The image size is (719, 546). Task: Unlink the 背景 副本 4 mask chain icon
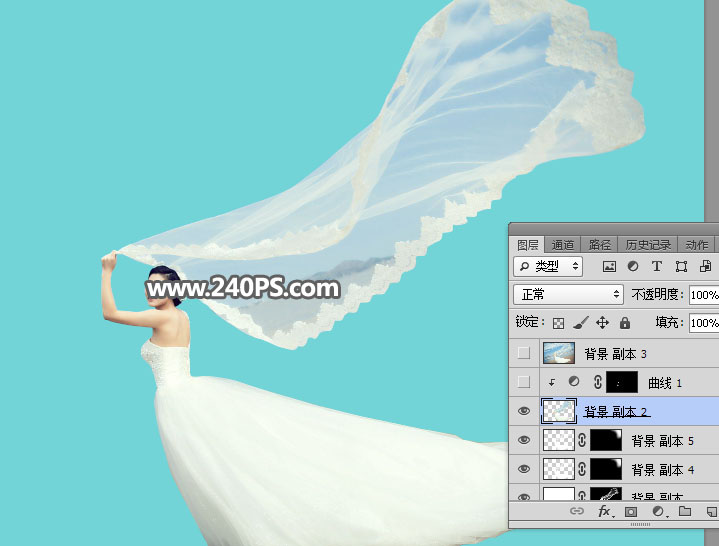pyautogui.click(x=582, y=469)
